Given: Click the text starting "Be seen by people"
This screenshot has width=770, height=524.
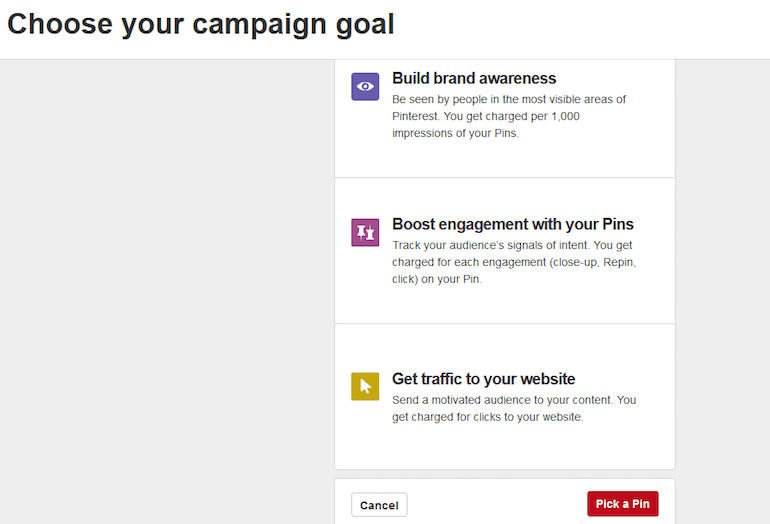Looking at the screenshot, I should (509, 116).
